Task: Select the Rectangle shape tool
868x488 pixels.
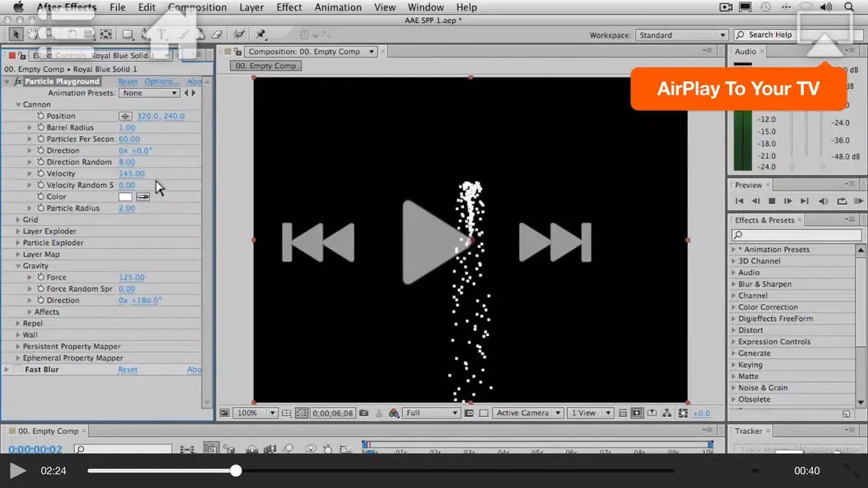Action: click(x=128, y=34)
